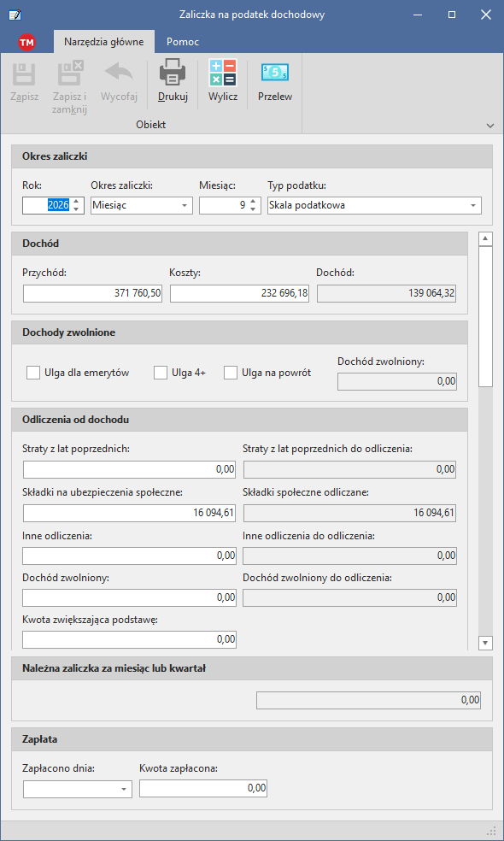Screen dimensions: 504x841
Task: Click the Okres zaliczki section header
Action: [252, 156]
